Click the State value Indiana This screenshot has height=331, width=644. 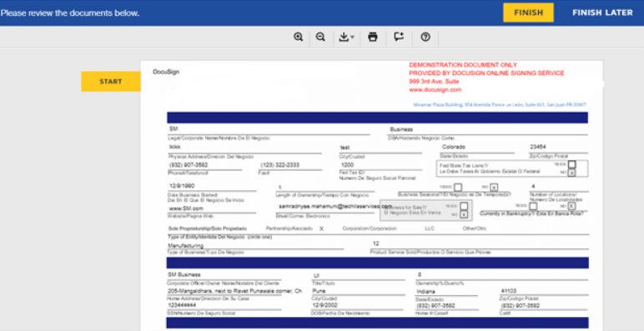point(426,292)
